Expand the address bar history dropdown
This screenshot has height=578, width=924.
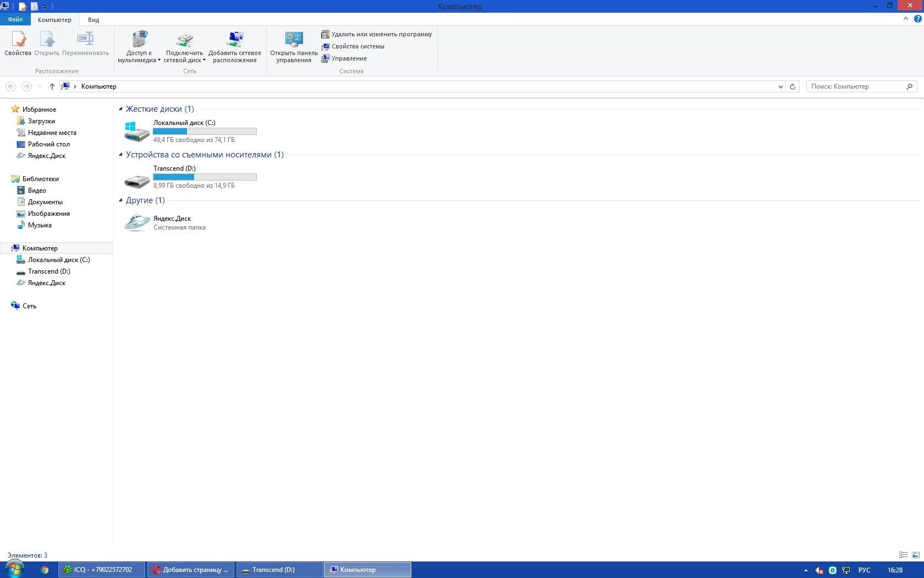point(780,86)
